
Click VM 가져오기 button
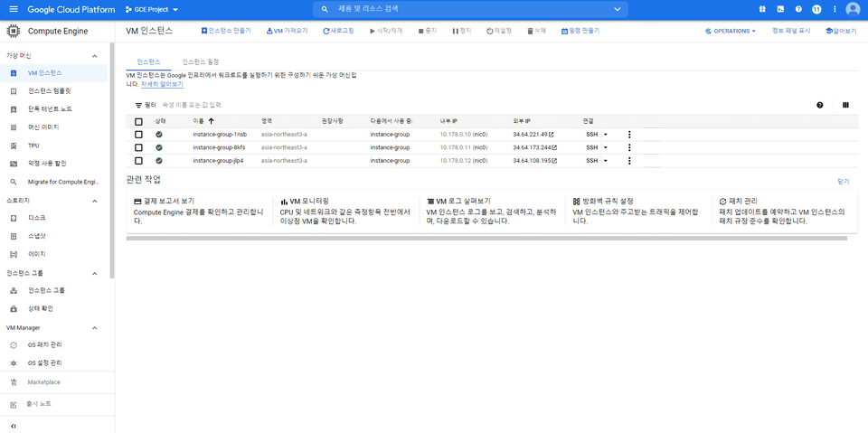(x=287, y=31)
